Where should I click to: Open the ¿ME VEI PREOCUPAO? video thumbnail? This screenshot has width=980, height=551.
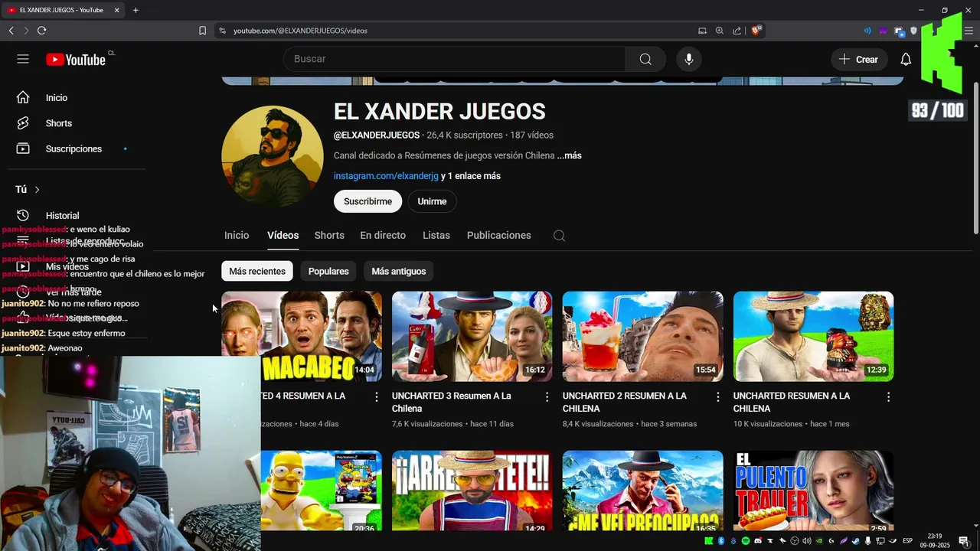click(642, 491)
